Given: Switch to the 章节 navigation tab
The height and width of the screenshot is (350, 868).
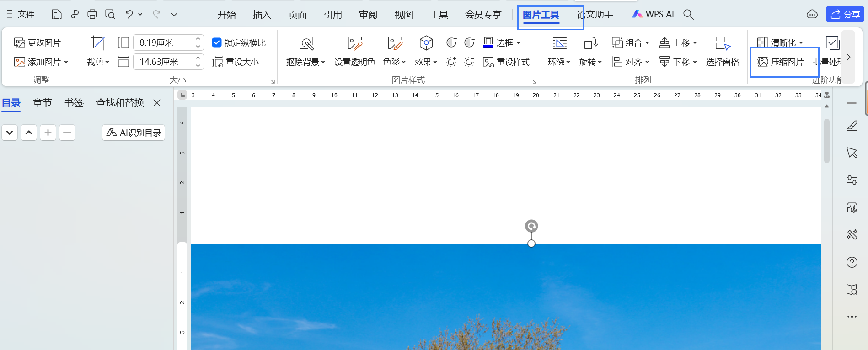Looking at the screenshot, I should click(43, 103).
